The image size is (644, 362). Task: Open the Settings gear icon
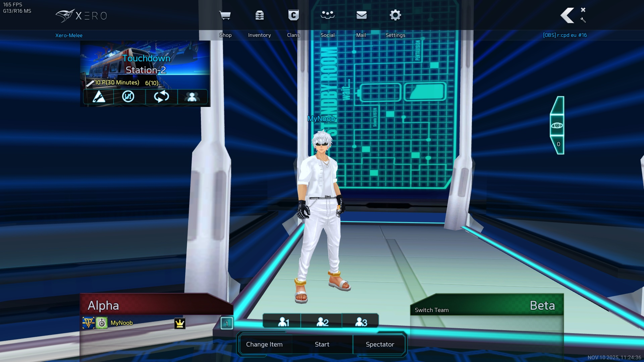point(395,15)
